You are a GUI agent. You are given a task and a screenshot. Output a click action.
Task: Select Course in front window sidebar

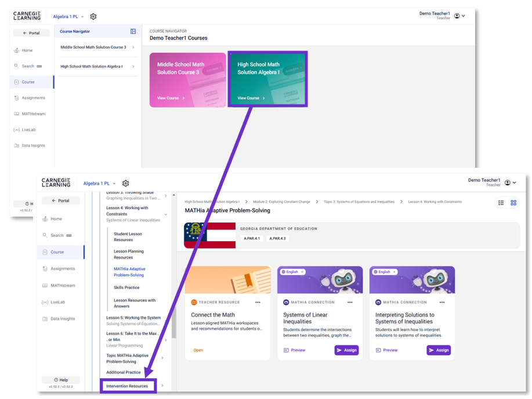(x=60, y=252)
